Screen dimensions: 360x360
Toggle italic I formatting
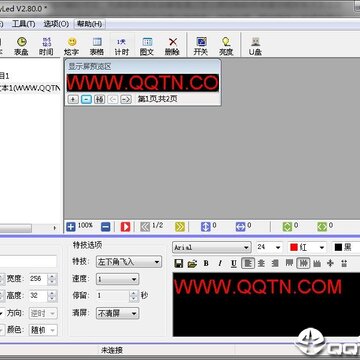point(220,264)
